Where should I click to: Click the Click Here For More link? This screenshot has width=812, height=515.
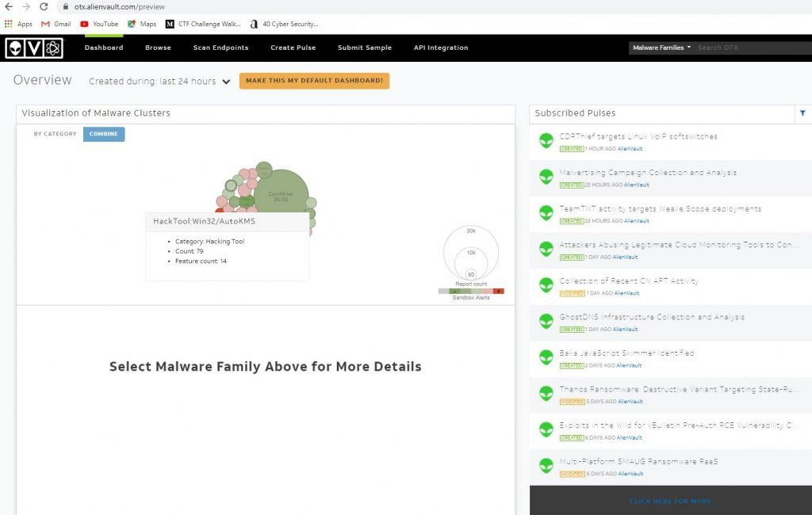click(x=670, y=501)
